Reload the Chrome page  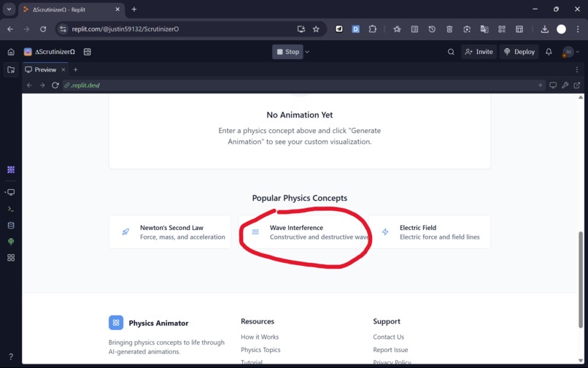(x=43, y=29)
